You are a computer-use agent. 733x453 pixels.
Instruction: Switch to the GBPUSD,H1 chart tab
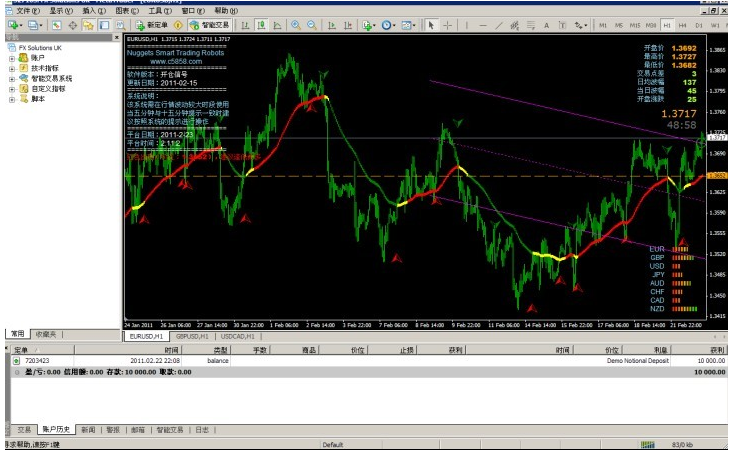click(192, 336)
